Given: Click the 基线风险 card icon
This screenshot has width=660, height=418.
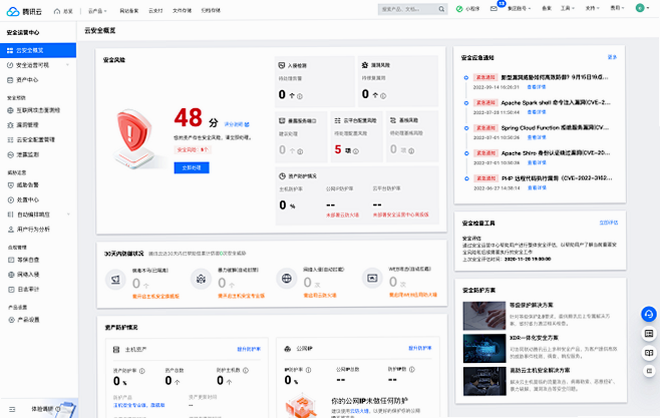Looking at the screenshot, I should pyautogui.click(x=393, y=120).
